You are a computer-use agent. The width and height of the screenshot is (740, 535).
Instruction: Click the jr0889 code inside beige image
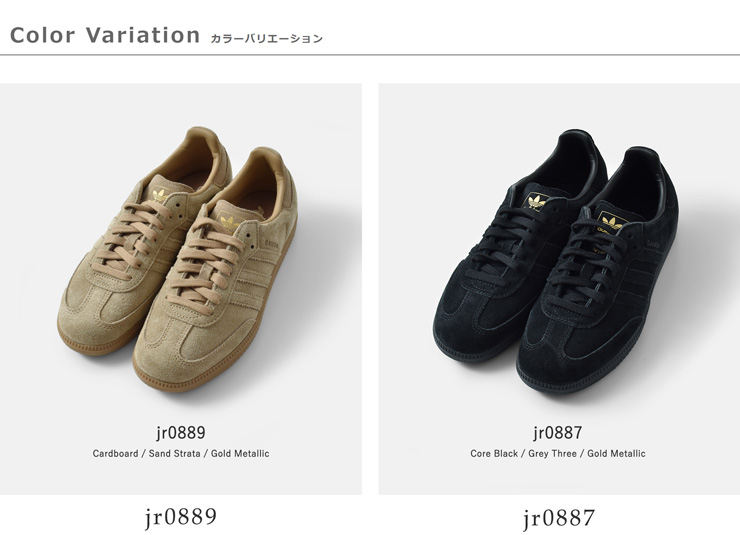click(181, 432)
